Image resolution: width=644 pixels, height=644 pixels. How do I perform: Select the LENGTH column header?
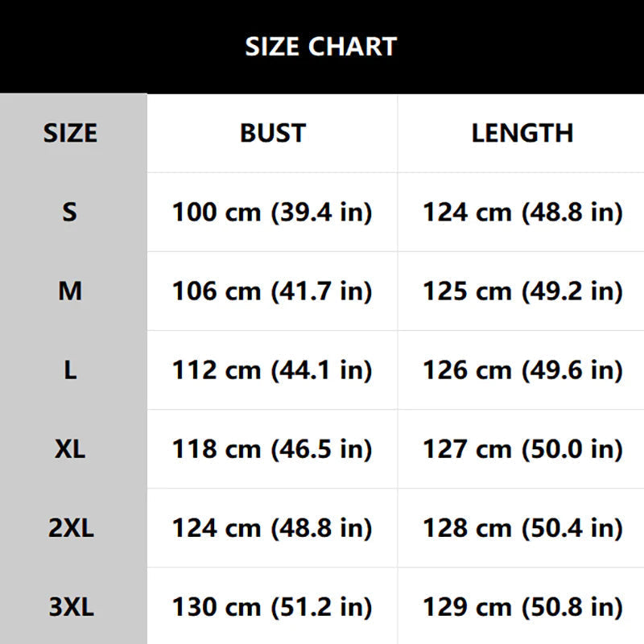point(522,133)
